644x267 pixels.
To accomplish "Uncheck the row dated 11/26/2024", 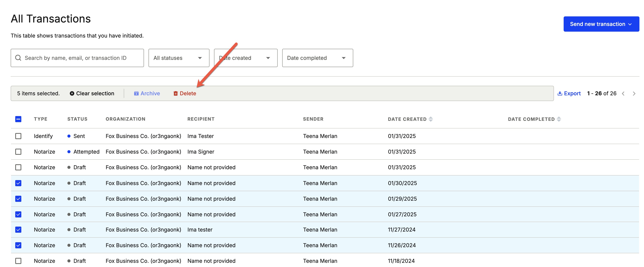I will 18,245.
